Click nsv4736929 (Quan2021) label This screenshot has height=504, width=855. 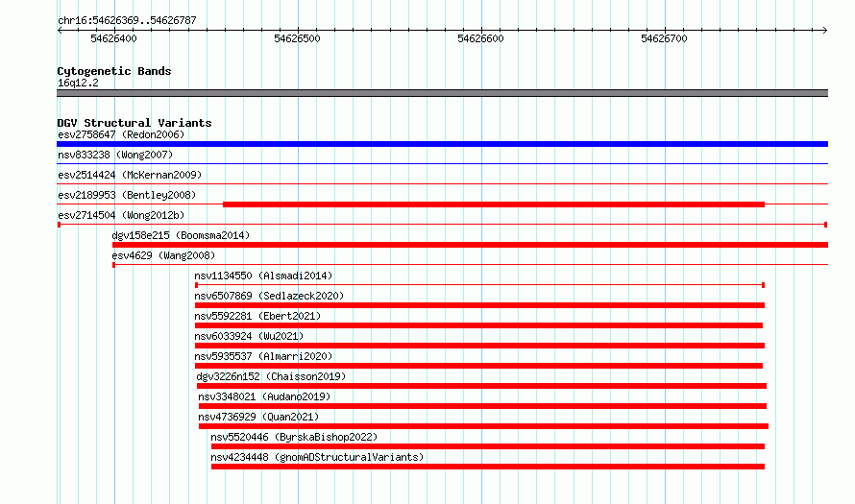point(259,417)
